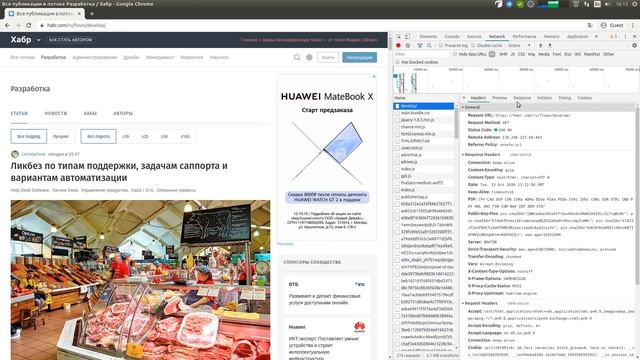The height and width of the screenshot is (360, 640).
Task: Open the Timing tab of the request
Action: [x=564, y=98]
